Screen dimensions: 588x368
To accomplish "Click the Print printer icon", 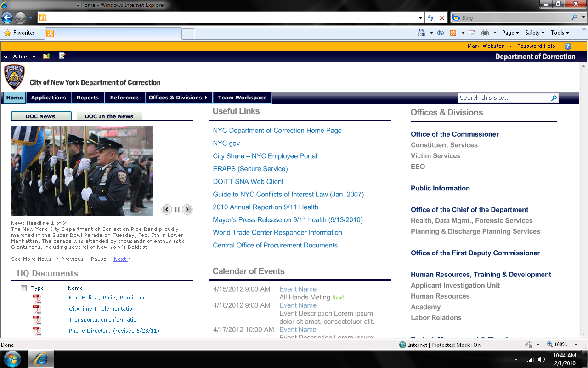I will (485, 33).
